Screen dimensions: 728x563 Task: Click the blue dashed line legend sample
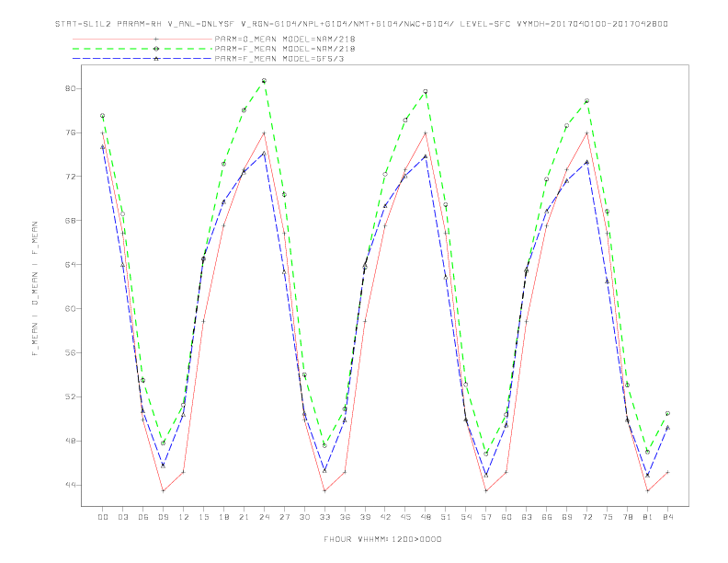tap(142, 59)
